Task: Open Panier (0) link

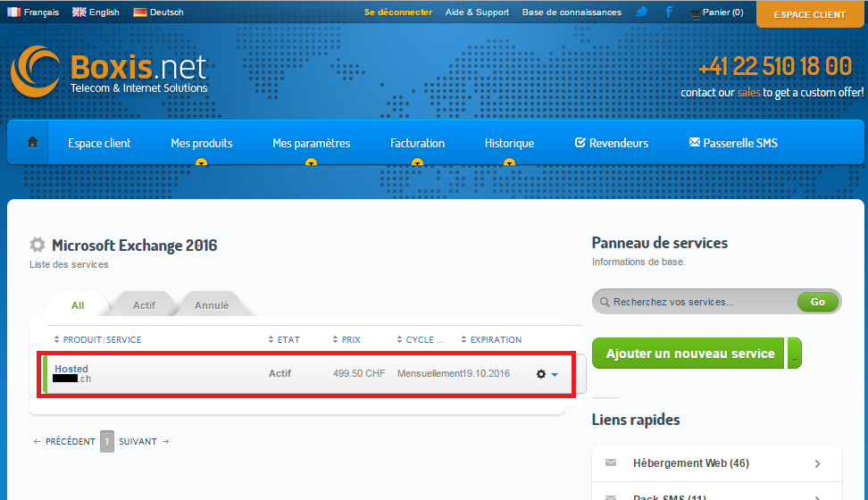Action: (722, 12)
